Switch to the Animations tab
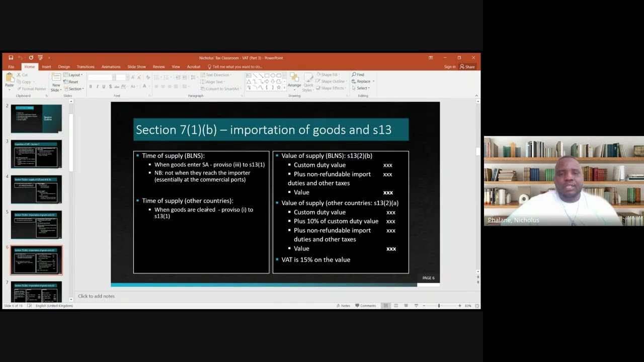This screenshot has width=644, height=362. pyautogui.click(x=111, y=67)
